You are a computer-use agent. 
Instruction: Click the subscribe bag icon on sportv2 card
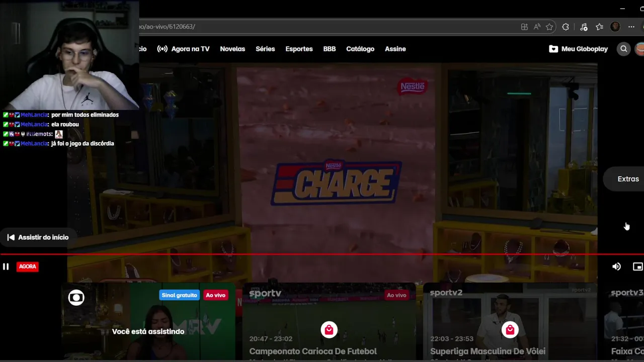click(510, 330)
